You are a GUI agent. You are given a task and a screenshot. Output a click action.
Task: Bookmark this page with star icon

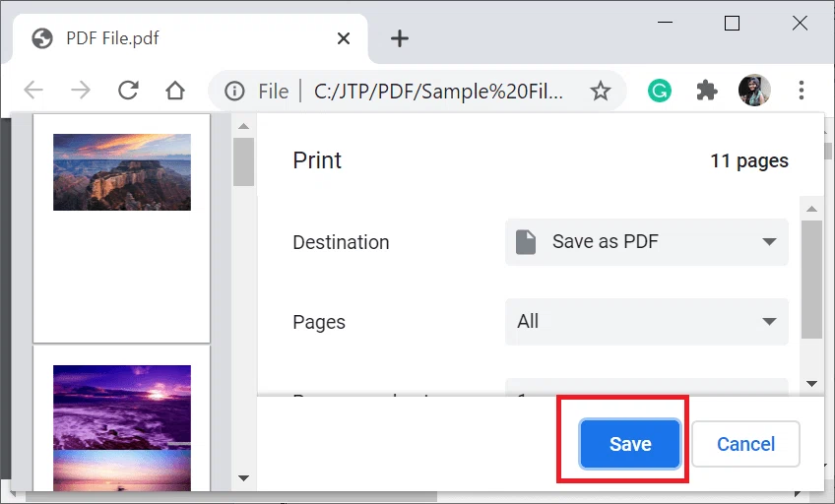point(601,91)
